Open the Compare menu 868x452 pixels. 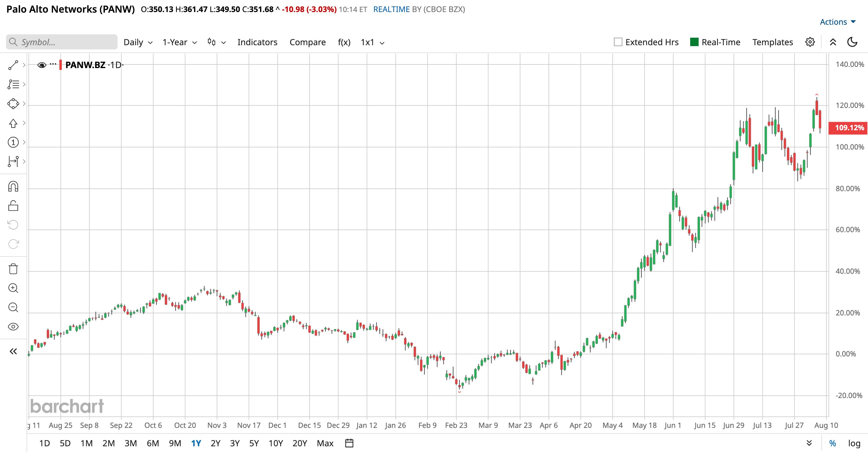click(x=308, y=42)
